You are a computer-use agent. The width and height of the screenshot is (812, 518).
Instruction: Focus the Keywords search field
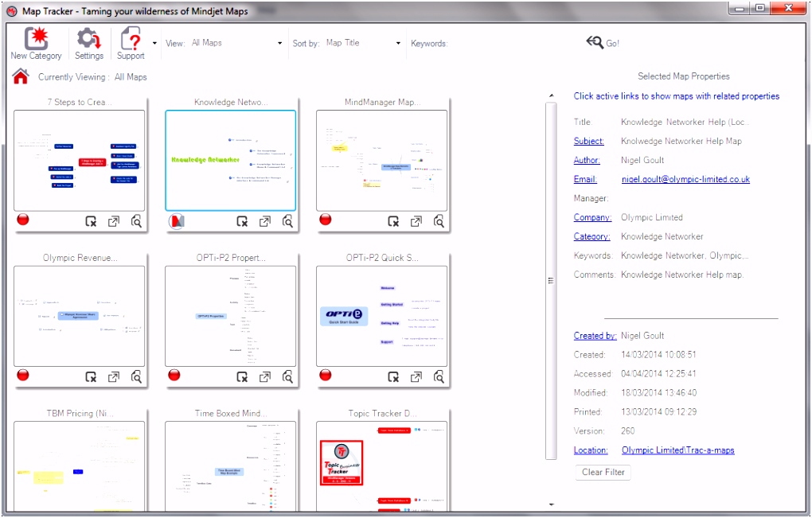click(514, 44)
